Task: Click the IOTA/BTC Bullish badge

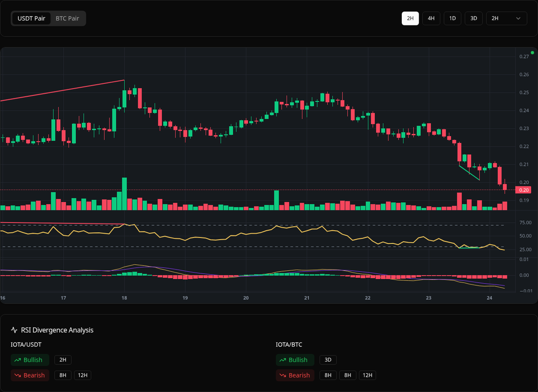Action: pyautogui.click(x=295, y=360)
